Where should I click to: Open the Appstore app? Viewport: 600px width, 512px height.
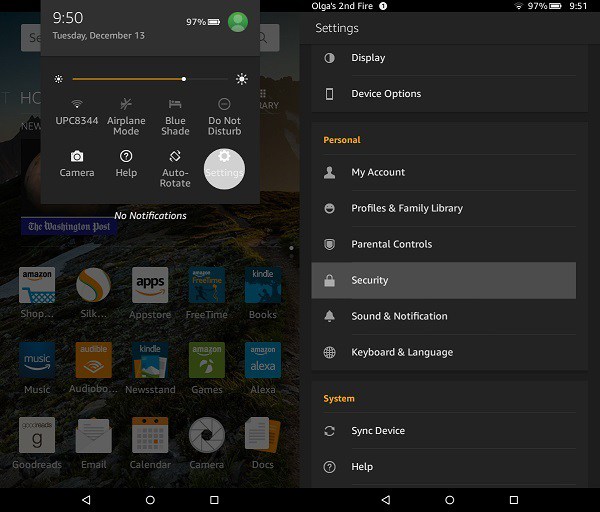coord(150,293)
